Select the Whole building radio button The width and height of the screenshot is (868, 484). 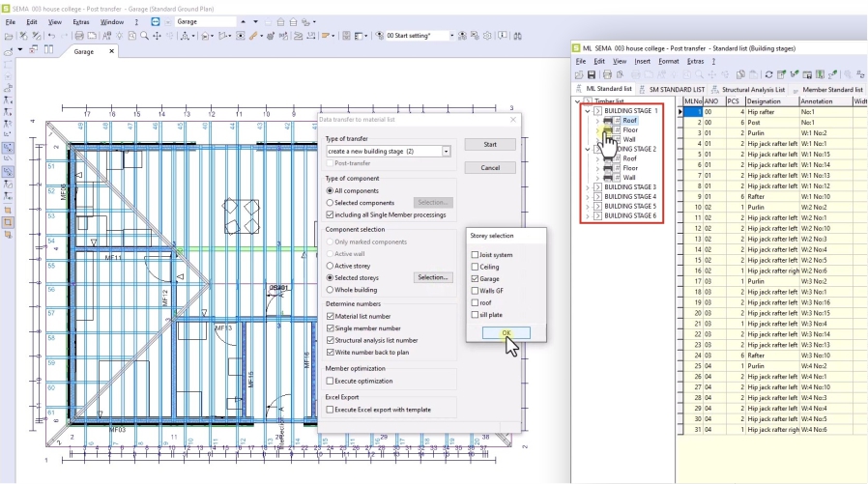[331, 290]
